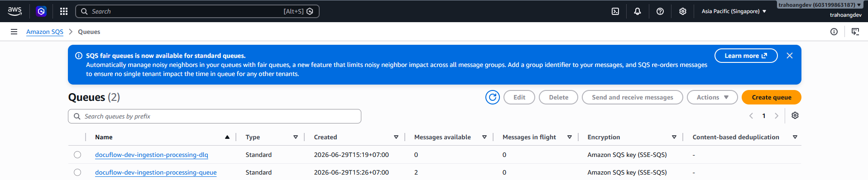Sort by Name column arrow

coord(227,137)
